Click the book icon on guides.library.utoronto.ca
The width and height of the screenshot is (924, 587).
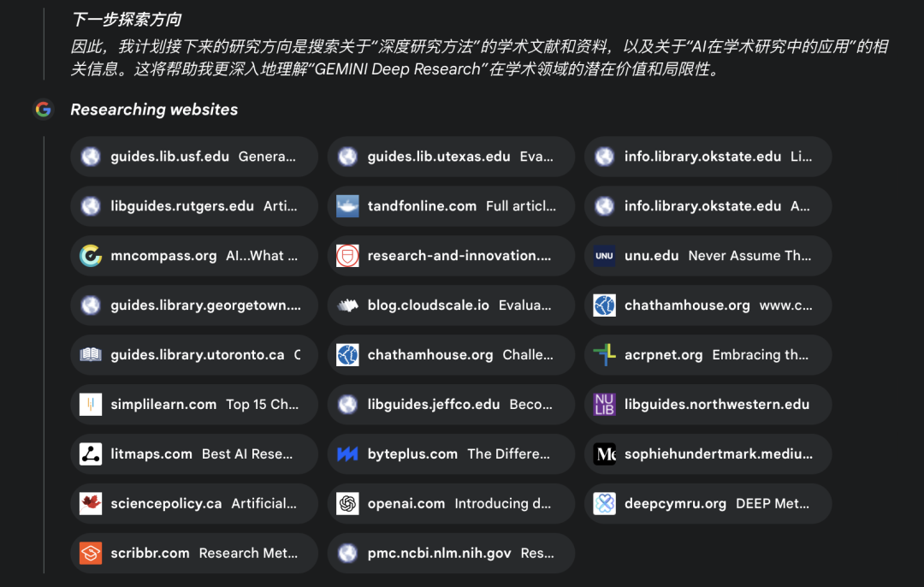click(x=91, y=354)
